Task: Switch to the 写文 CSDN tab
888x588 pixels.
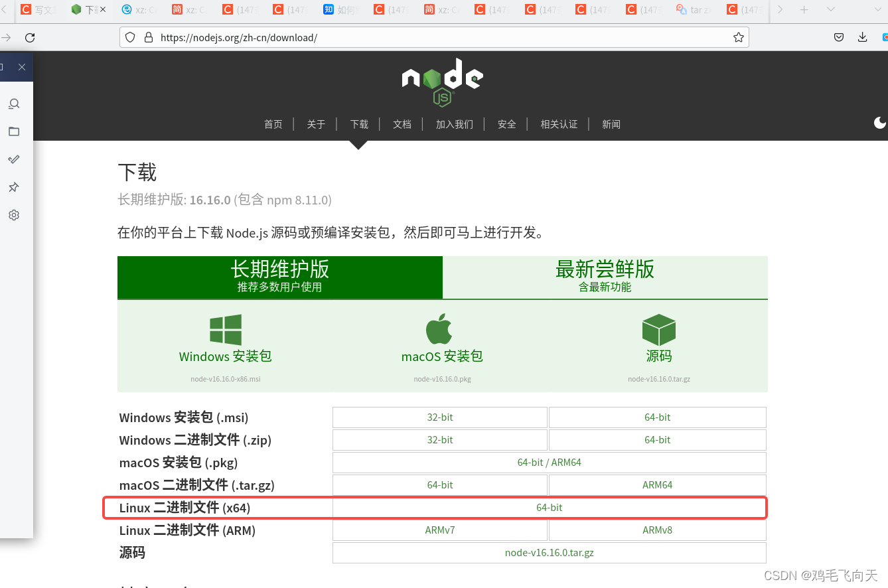Action: (x=39, y=9)
